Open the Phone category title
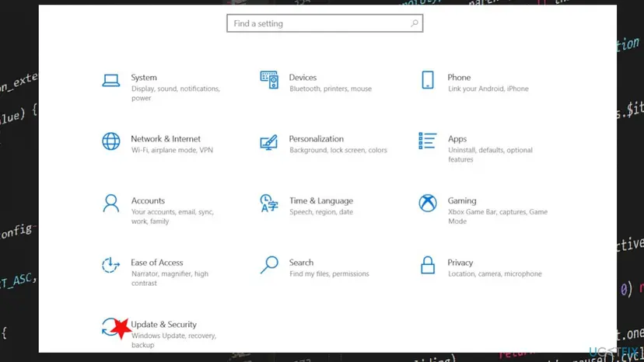Image resolution: width=644 pixels, height=362 pixels. point(459,78)
